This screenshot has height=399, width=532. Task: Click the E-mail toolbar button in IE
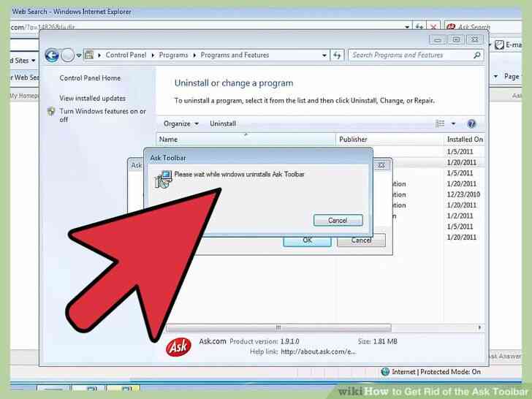pyautogui.click(x=508, y=45)
